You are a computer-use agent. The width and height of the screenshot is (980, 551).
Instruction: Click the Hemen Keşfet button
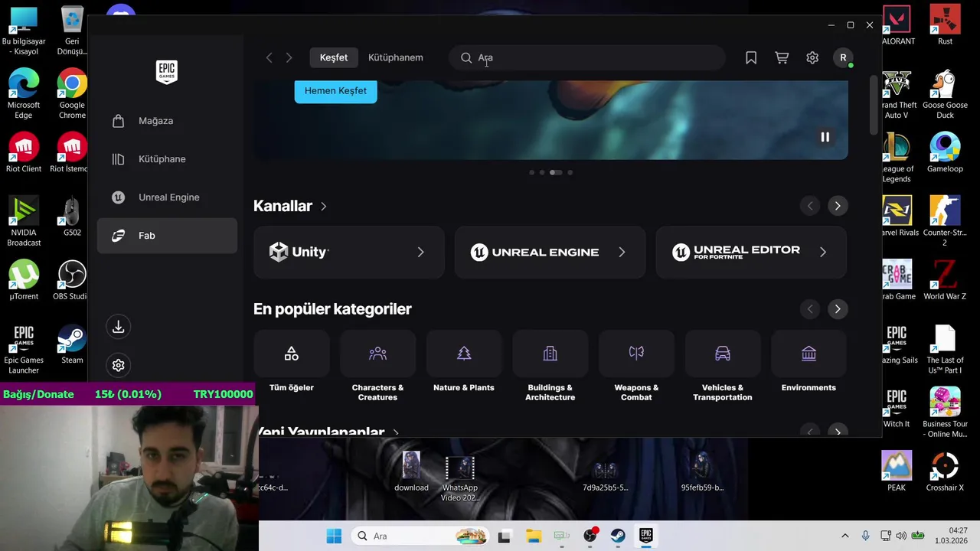click(x=335, y=90)
